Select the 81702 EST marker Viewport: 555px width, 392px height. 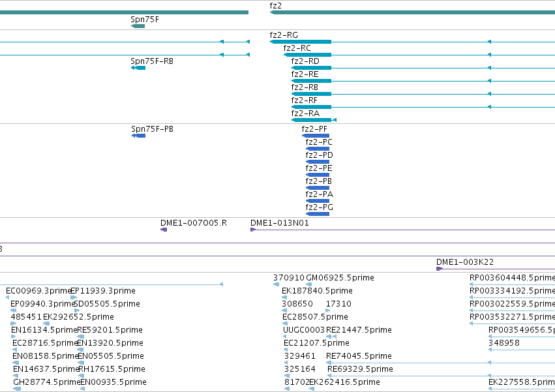[x=287, y=389]
